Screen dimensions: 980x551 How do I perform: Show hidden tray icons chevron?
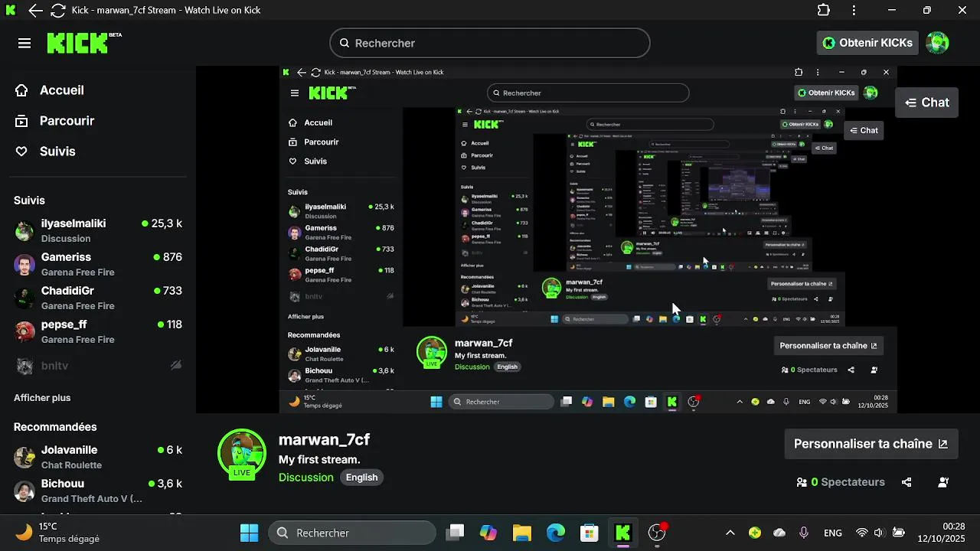click(730, 533)
